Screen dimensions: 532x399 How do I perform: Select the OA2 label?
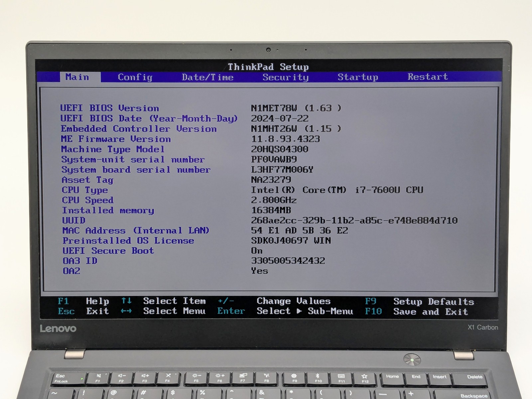tap(71, 271)
